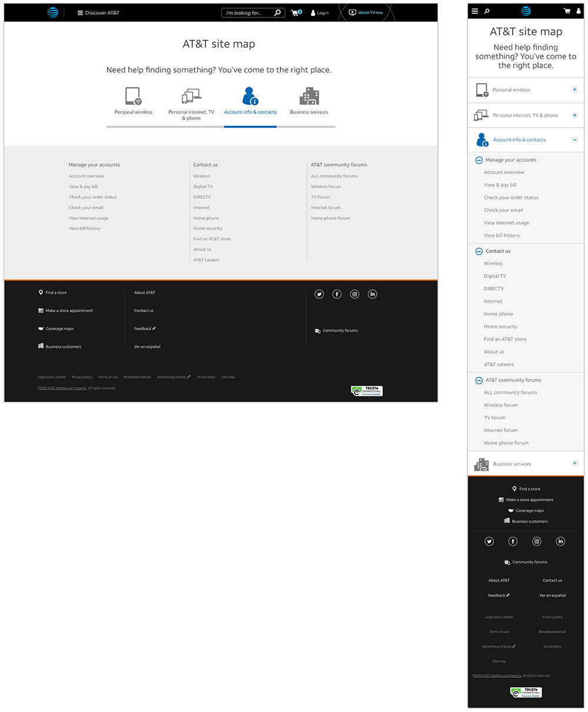Select the Personal wireless tab in desktop layout

point(133,101)
